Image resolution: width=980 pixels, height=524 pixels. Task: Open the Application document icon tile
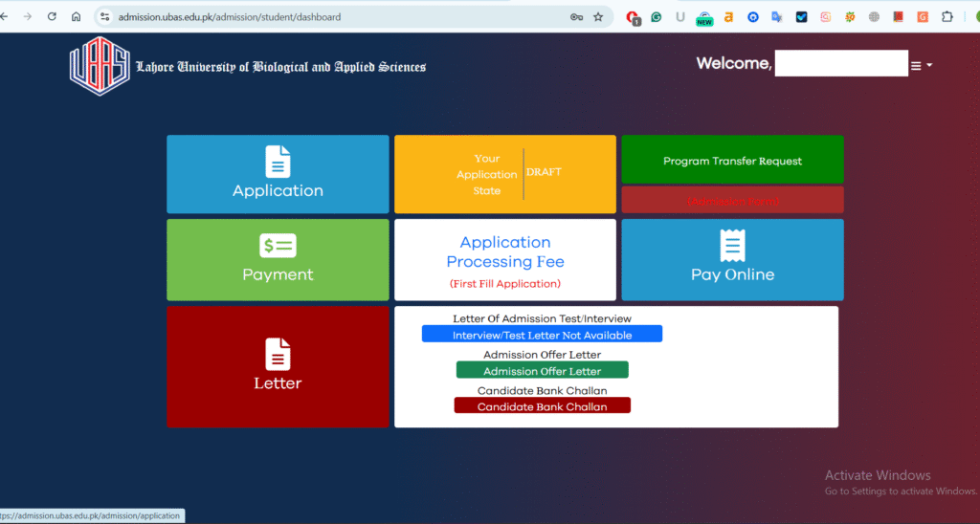pyautogui.click(x=278, y=162)
